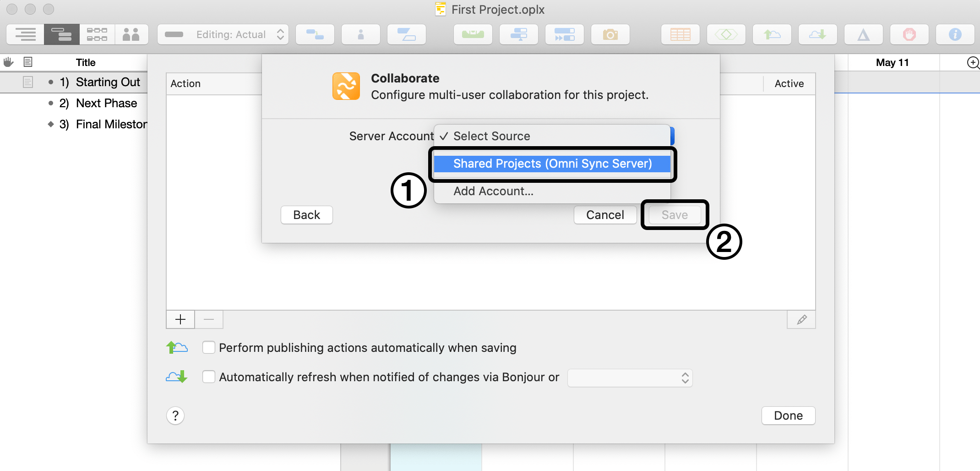Click the Cancel button
Image resolution: width=980 pixels, height=471 pixels.
click(x=605, y=215)
